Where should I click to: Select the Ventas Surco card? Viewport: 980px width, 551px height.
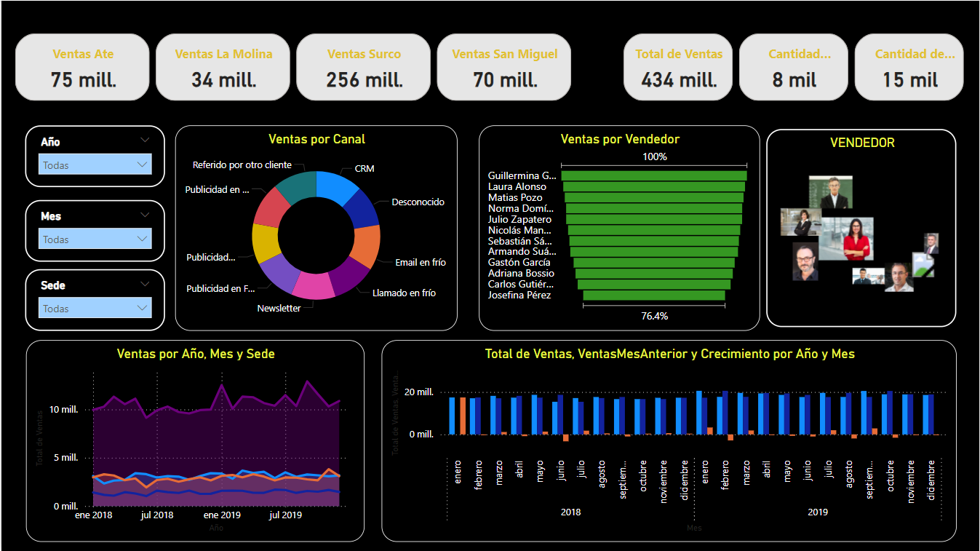point(364,67)
